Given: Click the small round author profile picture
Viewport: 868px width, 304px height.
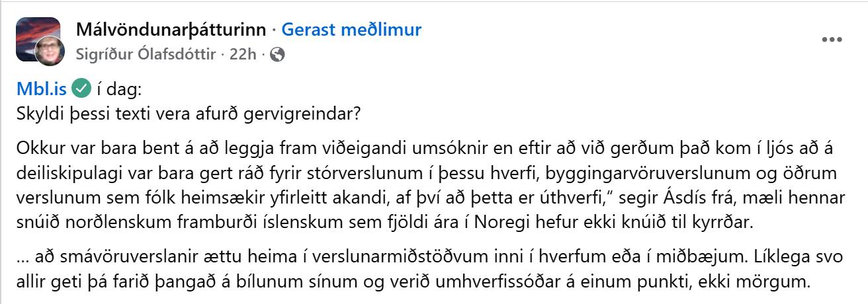Looking at the screenshot, I should [x=50, y=52].
